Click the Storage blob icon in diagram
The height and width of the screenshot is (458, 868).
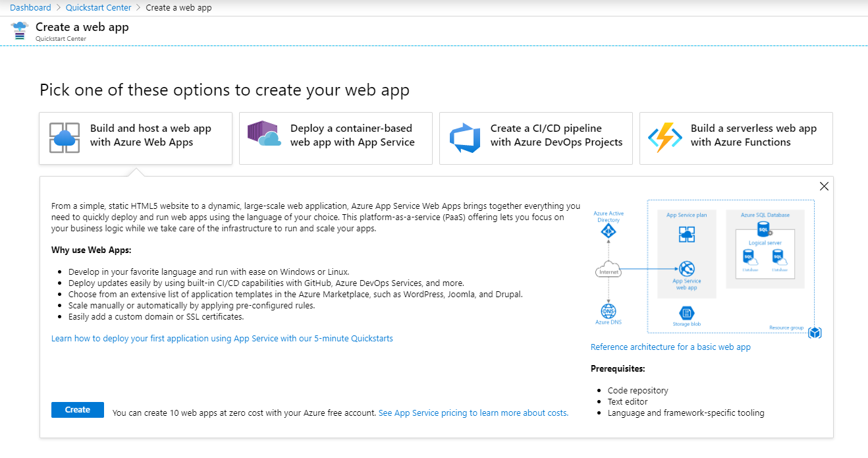click(x=686, y=314)
